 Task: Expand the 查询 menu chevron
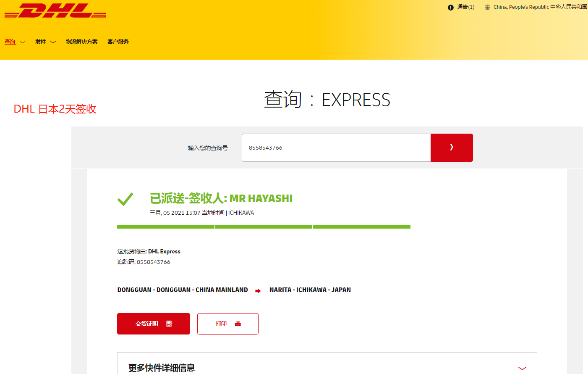click(x=23, y=42)
